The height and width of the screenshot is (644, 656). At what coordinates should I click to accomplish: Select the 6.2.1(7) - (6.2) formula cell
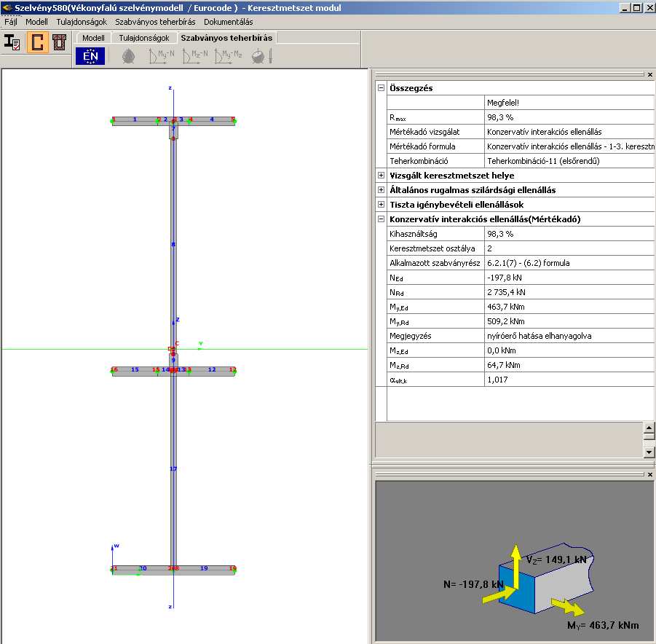[569, 263]
